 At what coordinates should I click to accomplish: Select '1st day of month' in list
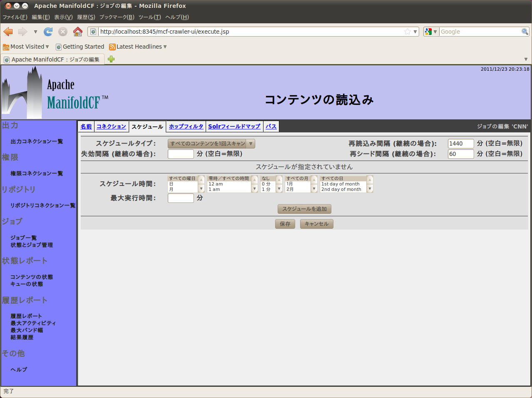pyautogui.click(x=341, y=184)
